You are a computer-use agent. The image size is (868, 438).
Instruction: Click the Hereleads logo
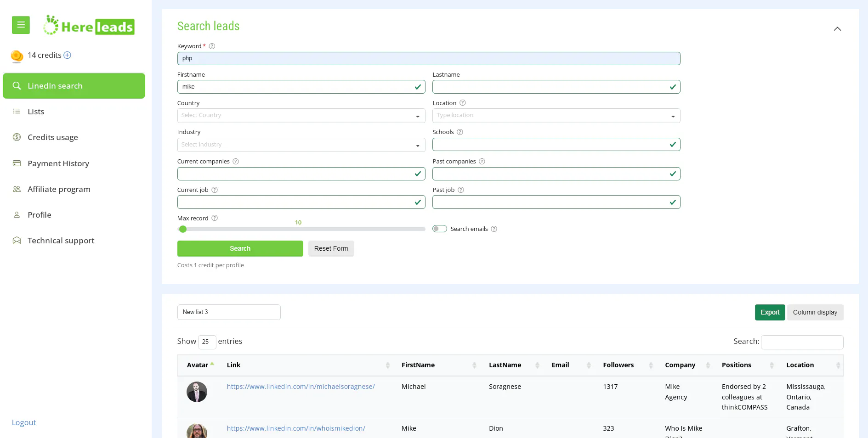point(89,25)
